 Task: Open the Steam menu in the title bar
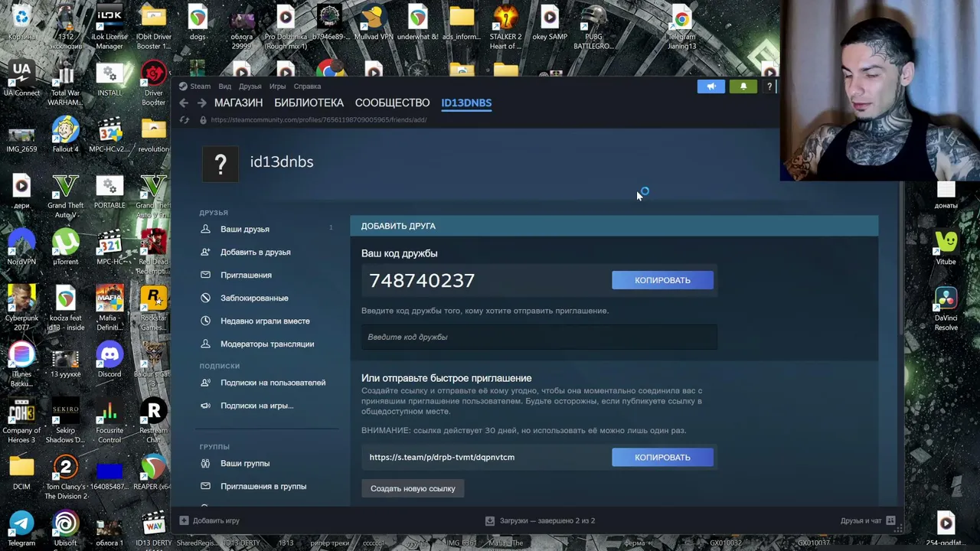[x=195, y=86]
